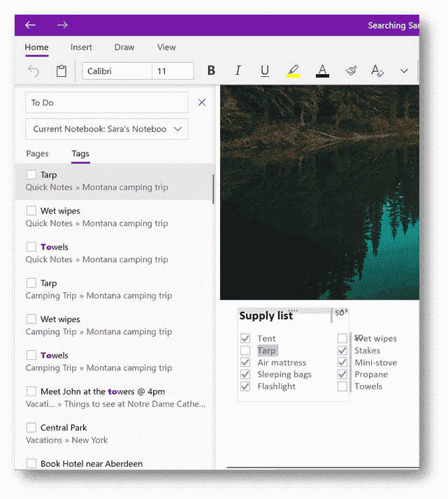
Task: Click the Undo icon
Action: point(34,71)
